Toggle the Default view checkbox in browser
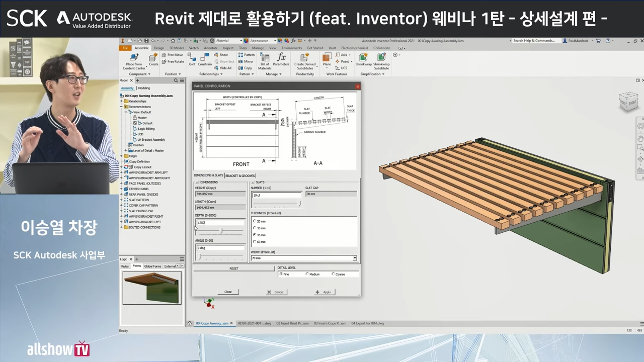 click(x=135, y=123)
